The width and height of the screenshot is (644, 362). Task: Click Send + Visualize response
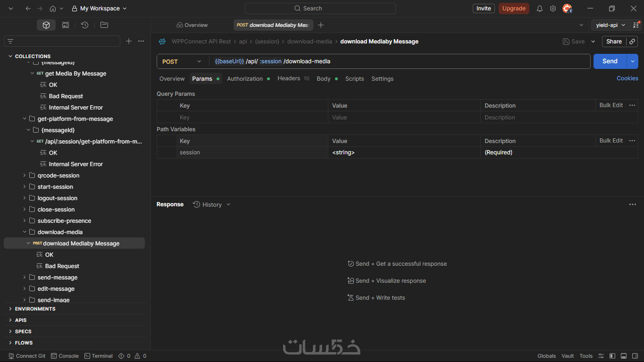pos(386,281)
